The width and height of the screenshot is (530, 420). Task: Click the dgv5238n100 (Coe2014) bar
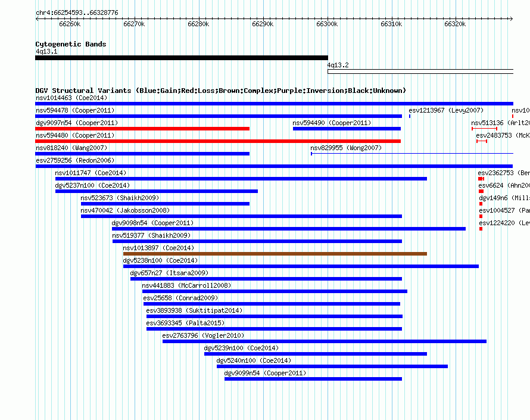301,266
